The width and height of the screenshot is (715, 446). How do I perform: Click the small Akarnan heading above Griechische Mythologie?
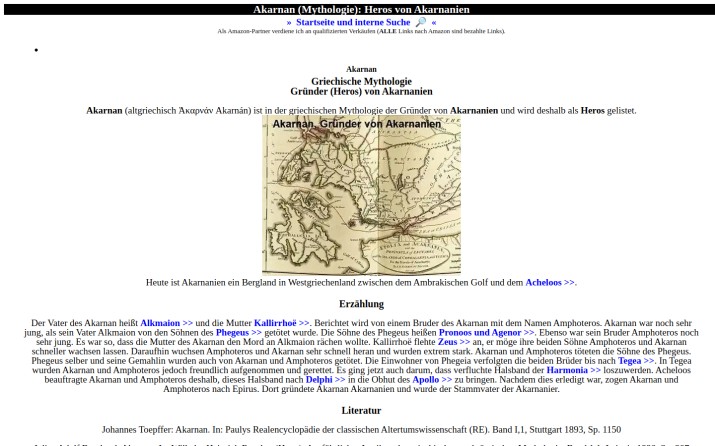point(361,69)
